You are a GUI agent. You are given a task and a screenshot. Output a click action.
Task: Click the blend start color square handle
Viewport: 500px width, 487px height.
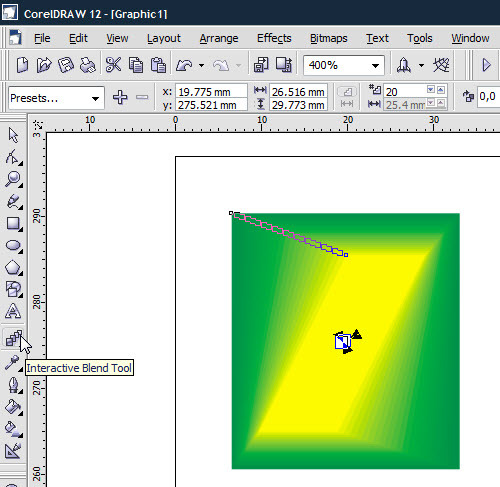(x=231, y=213)
